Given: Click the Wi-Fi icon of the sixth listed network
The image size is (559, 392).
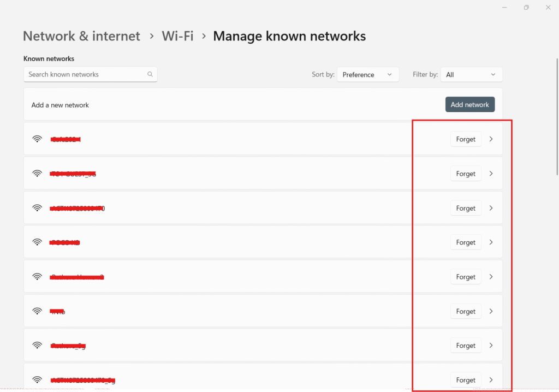Looking at the screenshot, I should pyautogui.click(x=37, y=311).
